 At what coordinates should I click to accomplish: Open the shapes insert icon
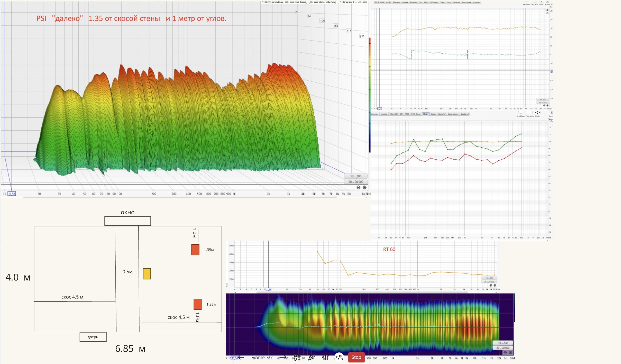(x=297, y=357)
